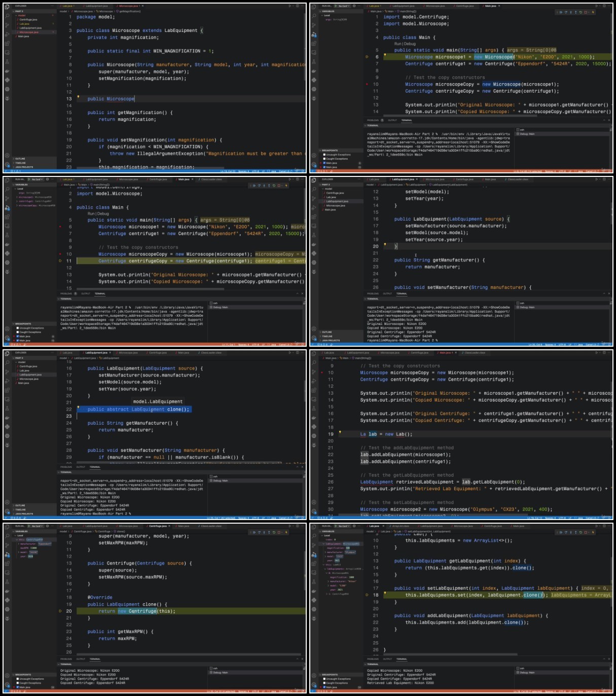The height and width of the screenshot is (696, 616).
Task: Toggle Uncaught Exceptions checkbox in Lab.java debug window
Action: tap(324, 679)
